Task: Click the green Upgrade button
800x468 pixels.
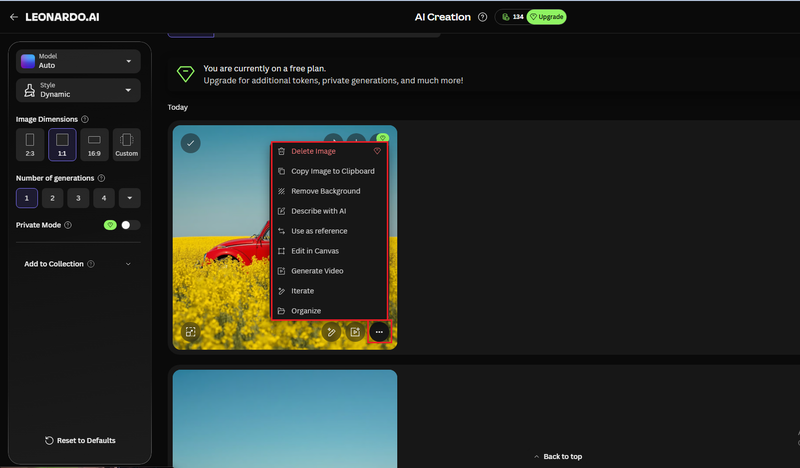Action: 546,17
